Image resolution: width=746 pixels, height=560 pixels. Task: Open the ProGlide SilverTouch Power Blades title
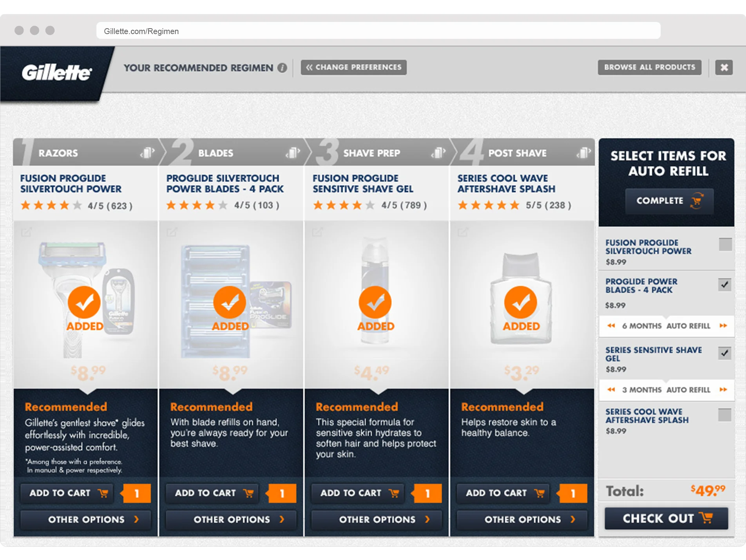[225, 184]
